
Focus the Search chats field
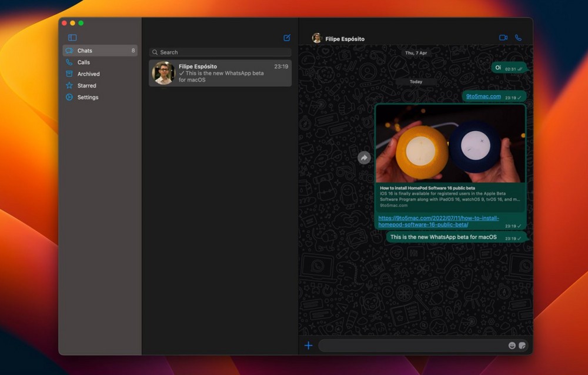pos(220,52)
